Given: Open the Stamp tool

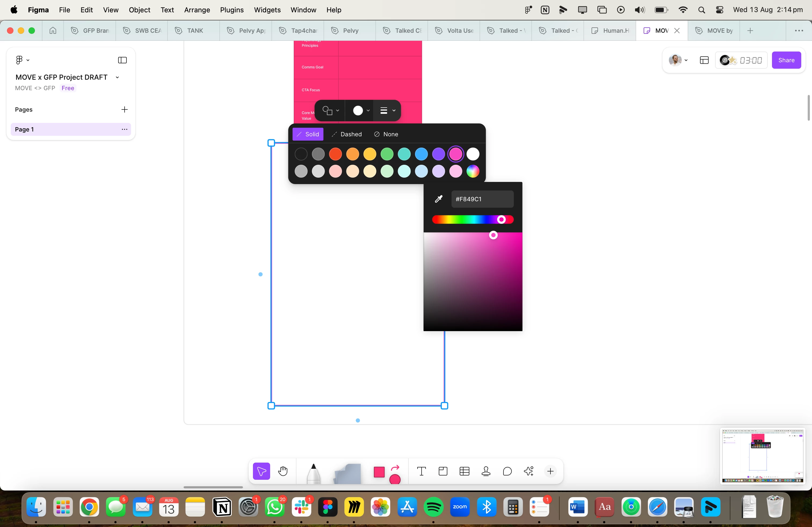Looking at the screenshot, I should click(x=486, y=471).
